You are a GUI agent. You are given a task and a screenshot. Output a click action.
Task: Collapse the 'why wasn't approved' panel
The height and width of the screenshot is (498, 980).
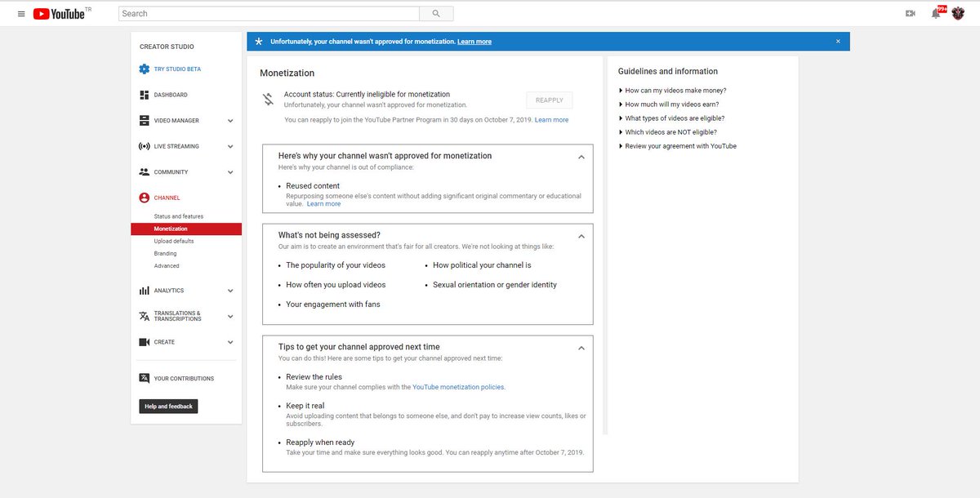coord(581,157)
